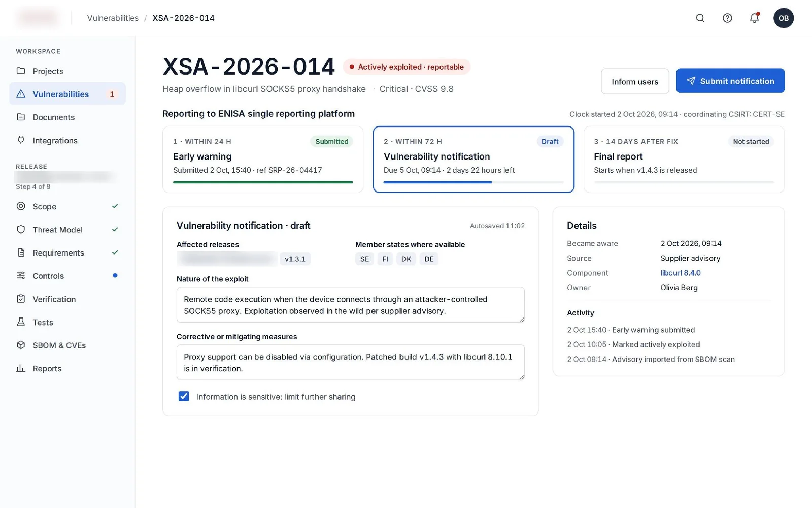Click the Scope target icon
This screenshot has height=508, width=812.
click(x=21, y=206)
